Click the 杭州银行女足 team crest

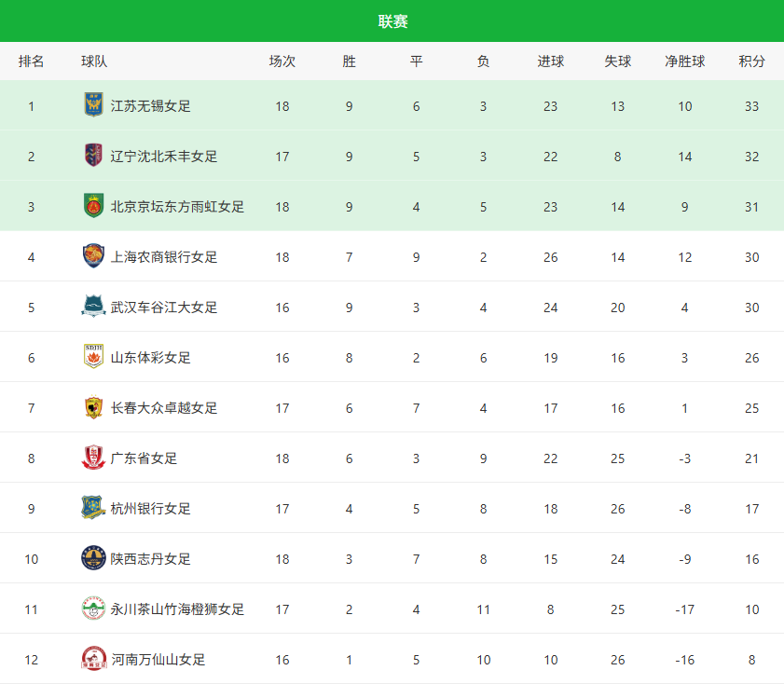click(93, 508)
